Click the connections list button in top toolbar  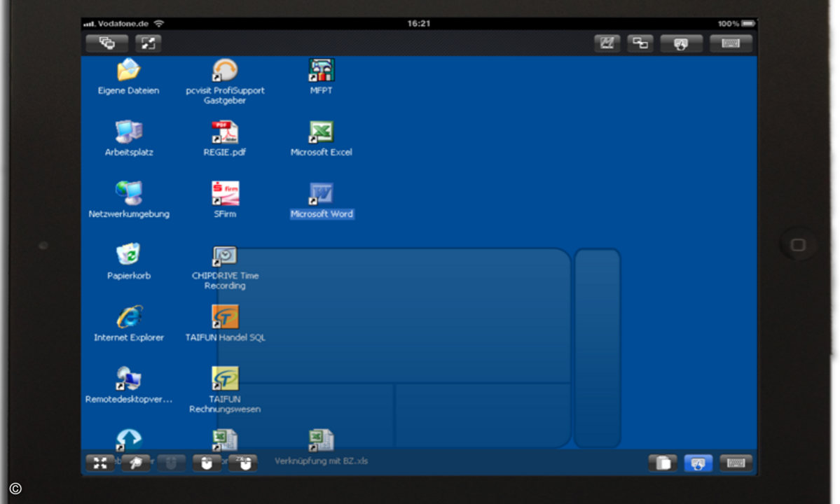107,43
